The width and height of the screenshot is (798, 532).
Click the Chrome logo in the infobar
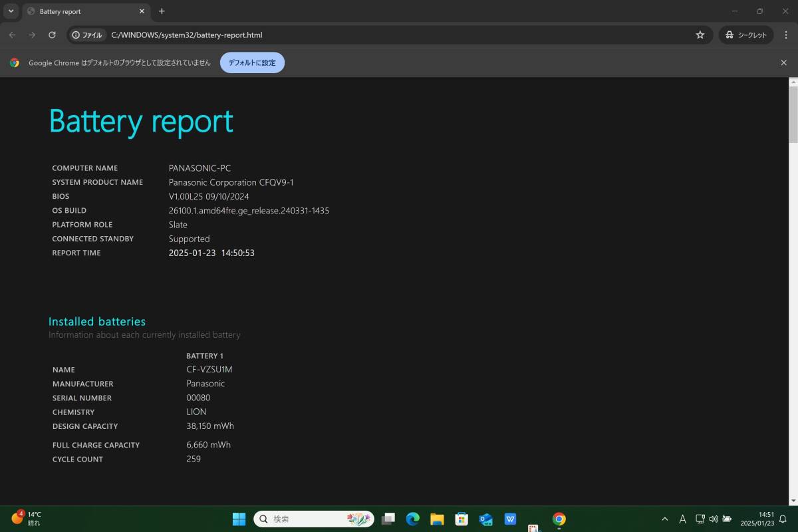click(15, 63)
